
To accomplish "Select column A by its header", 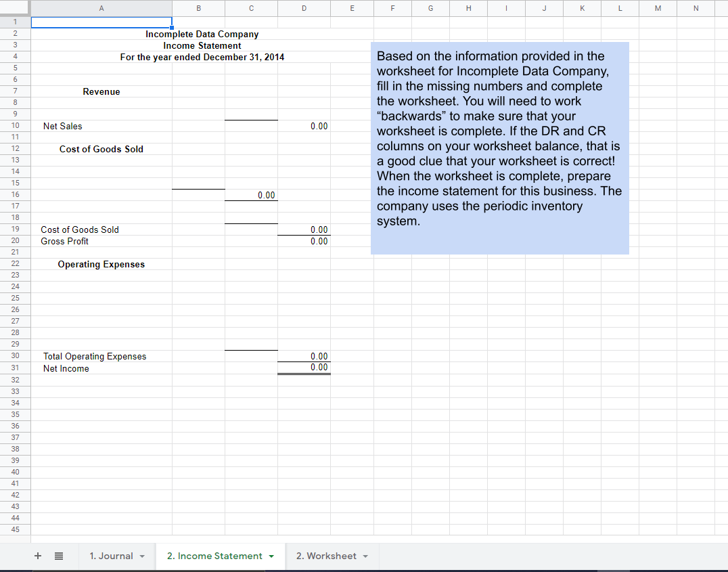I will [x=101, y=7].
